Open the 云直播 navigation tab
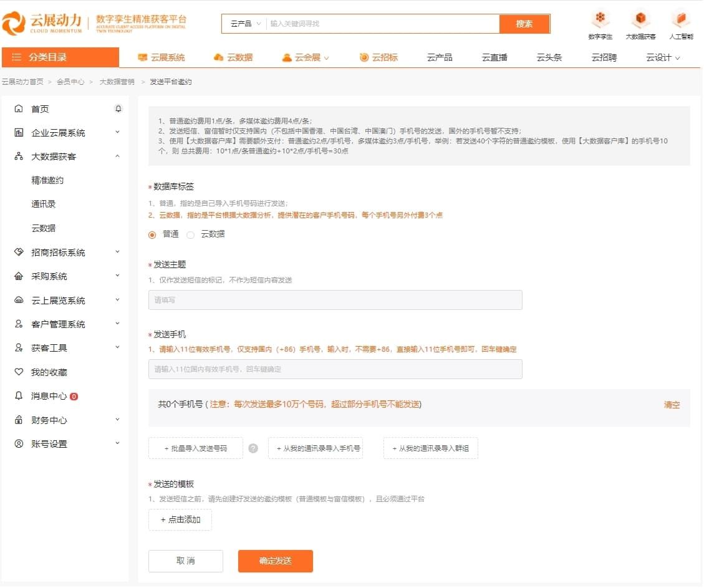 (494, 56)
